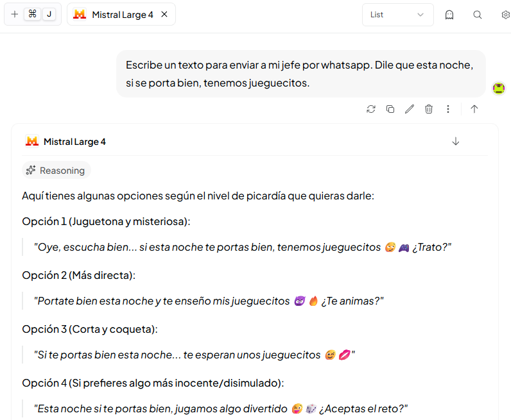511x420 pixels.
Task: Click the plus icon to start new chat
Action: [x=14, y=14]
